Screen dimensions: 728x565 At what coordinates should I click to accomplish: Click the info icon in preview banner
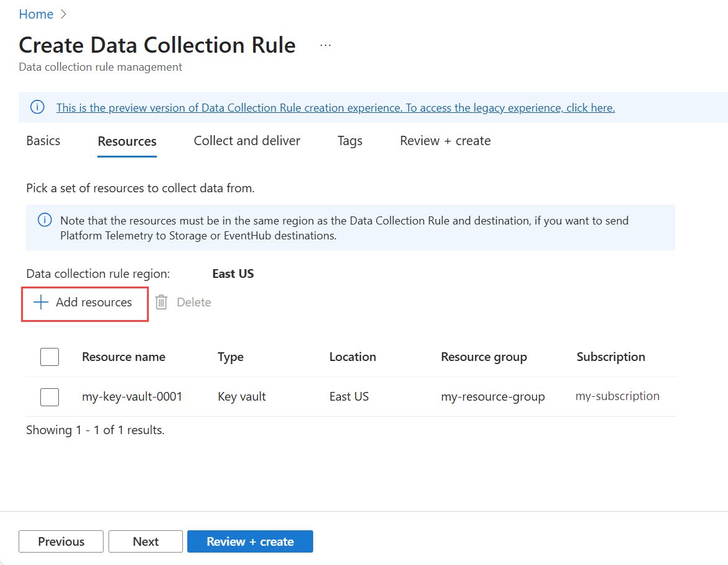[37, 107]
